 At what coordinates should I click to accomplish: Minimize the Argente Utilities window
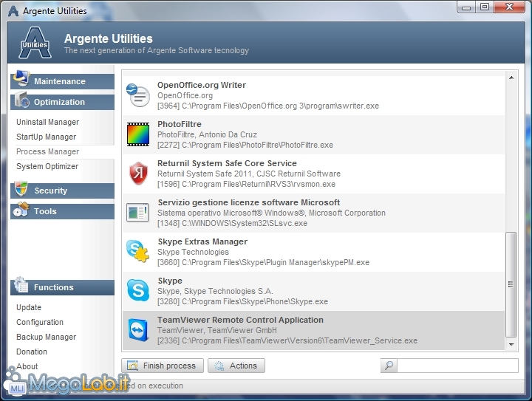(466, 7)
